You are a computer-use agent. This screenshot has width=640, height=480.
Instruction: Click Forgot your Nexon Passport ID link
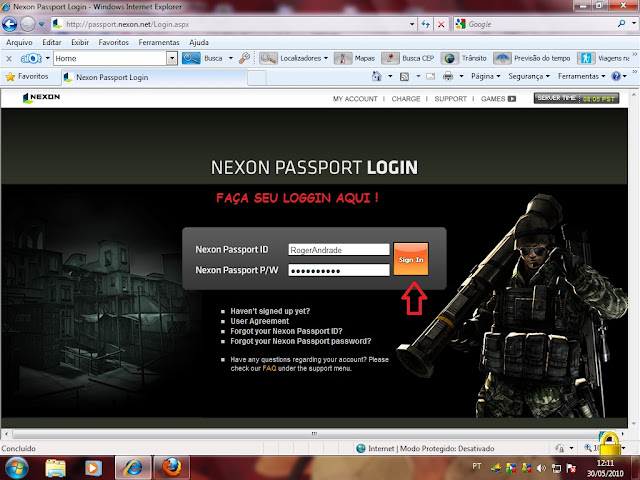pos(287,331)
